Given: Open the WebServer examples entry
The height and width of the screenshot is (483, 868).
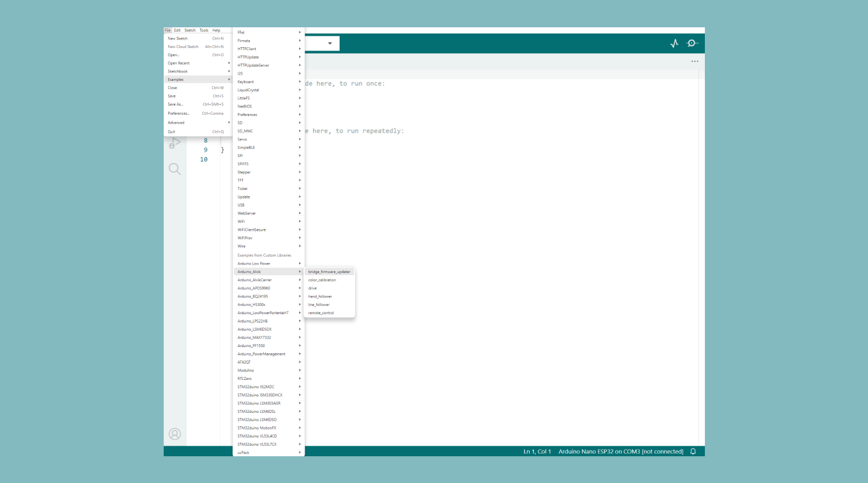Looking at the screenshot, I should [x=268, y=213].
